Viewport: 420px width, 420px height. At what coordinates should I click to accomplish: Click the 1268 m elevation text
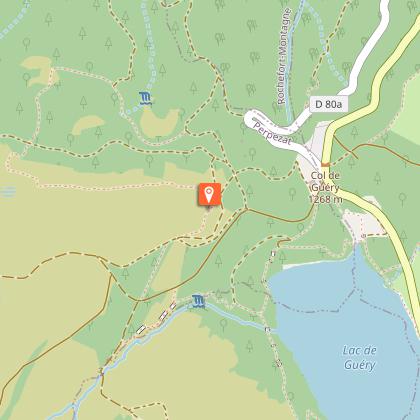point(326,200)
